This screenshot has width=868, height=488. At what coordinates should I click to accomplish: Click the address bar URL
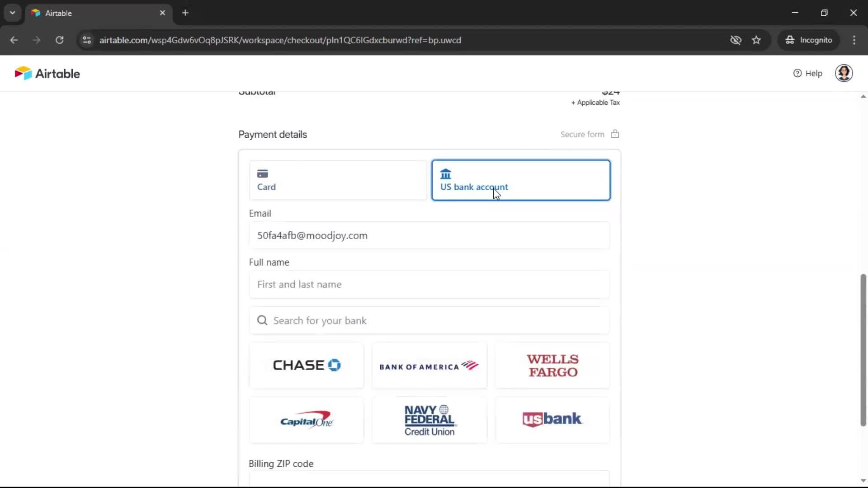coord(280,40)
